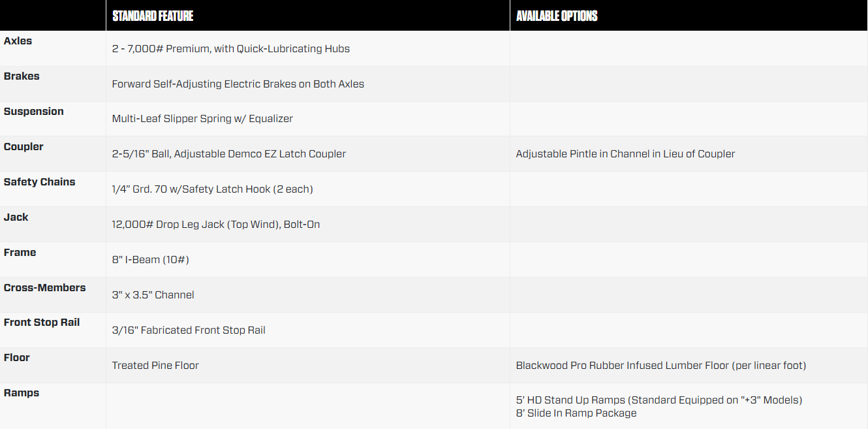The height and width of the screenshot is (429, 868).
Task: Select the Frame row label
Action: click(x=20, y=253)
